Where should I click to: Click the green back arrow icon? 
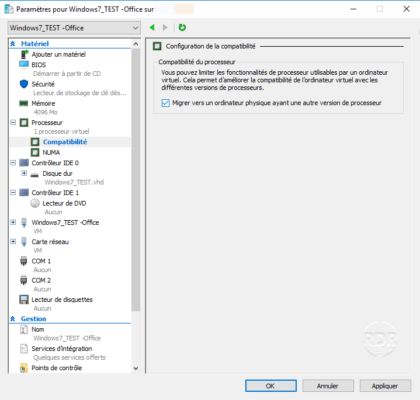152,27
